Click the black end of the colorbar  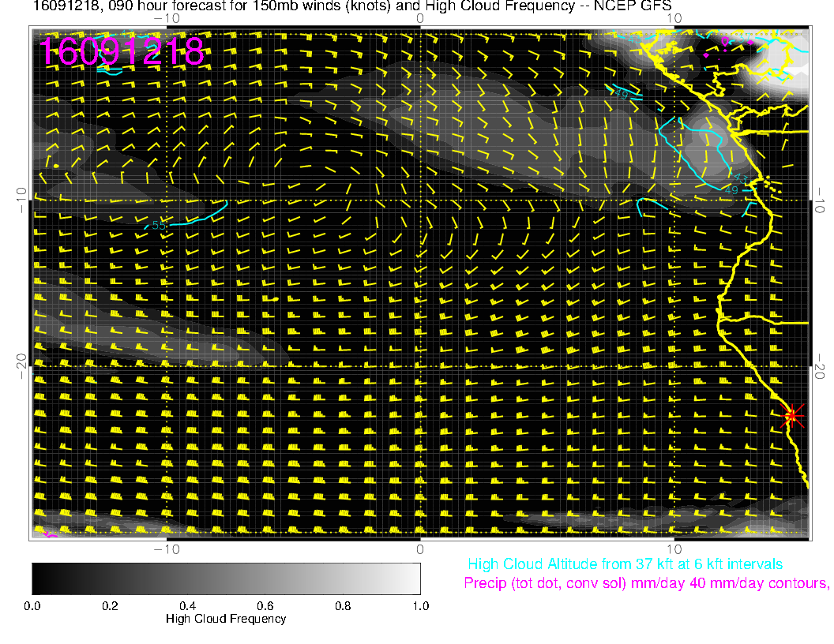(38, 578)
